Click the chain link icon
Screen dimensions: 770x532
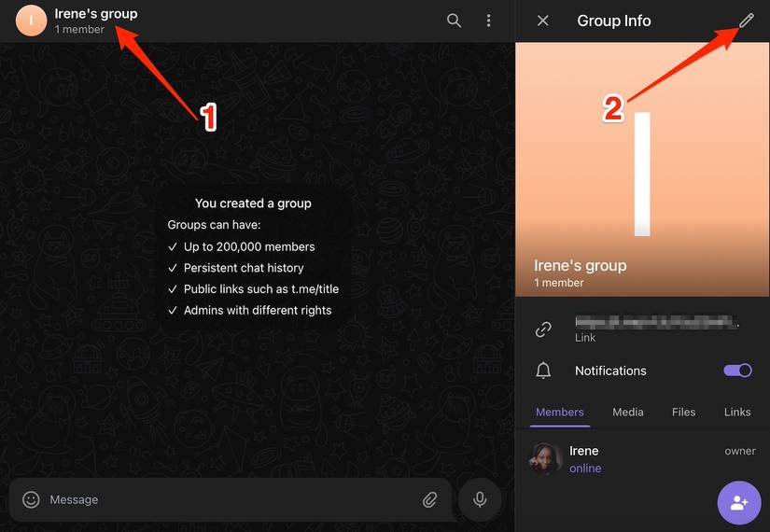coord(543,329)
